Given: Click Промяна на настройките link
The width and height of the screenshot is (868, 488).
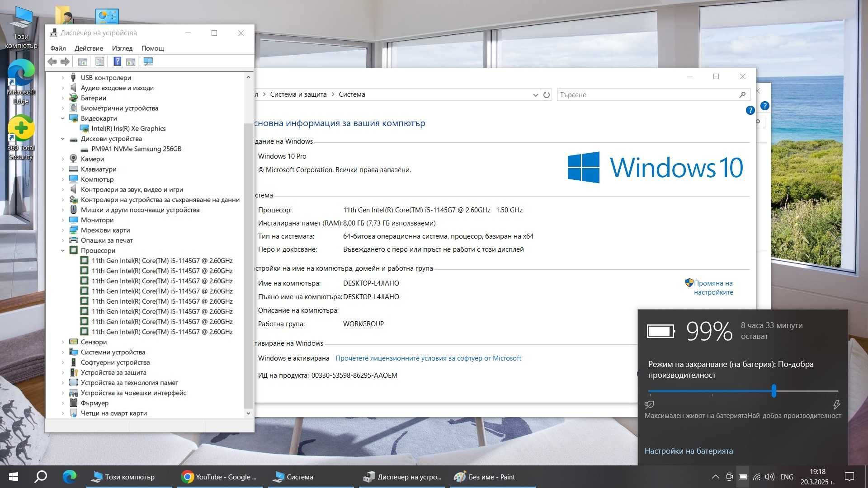Looking at the screenshot, I should pos(713,288).
